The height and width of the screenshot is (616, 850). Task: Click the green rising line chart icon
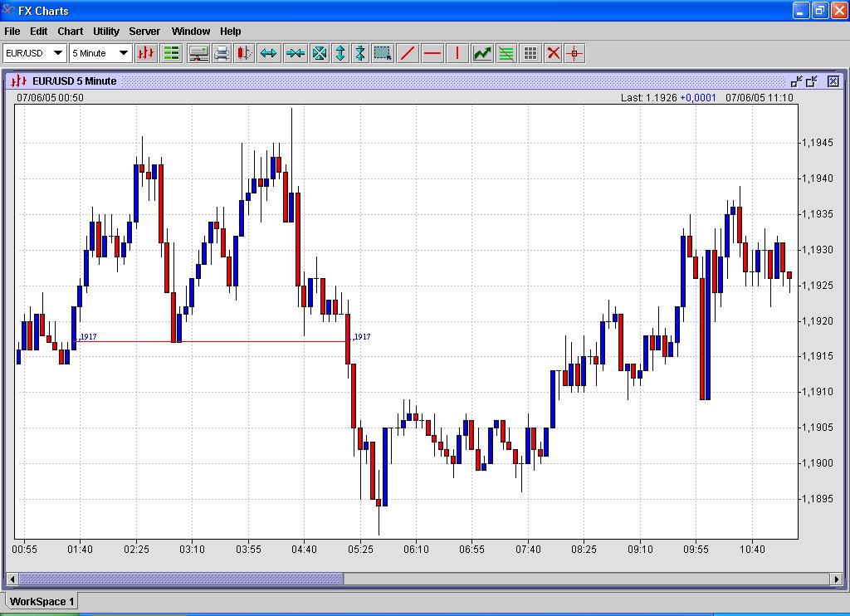pyautogui.click(x=482, y=53)
